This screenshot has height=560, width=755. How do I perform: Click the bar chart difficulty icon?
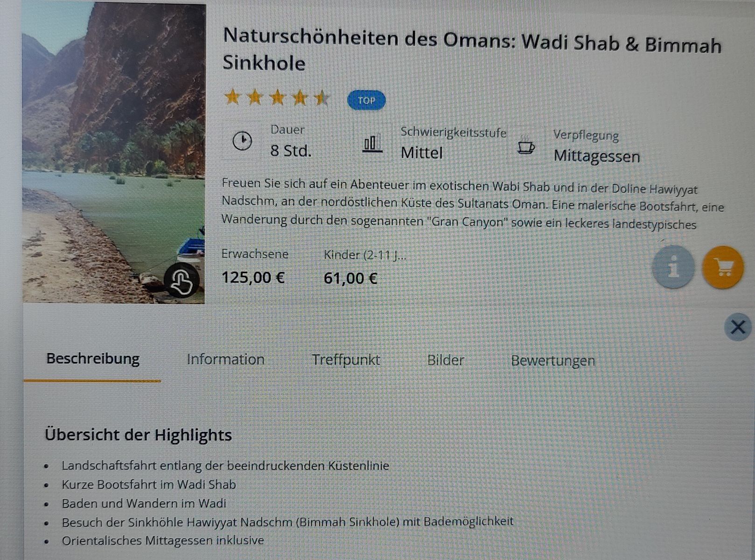(x=372, y=143)
